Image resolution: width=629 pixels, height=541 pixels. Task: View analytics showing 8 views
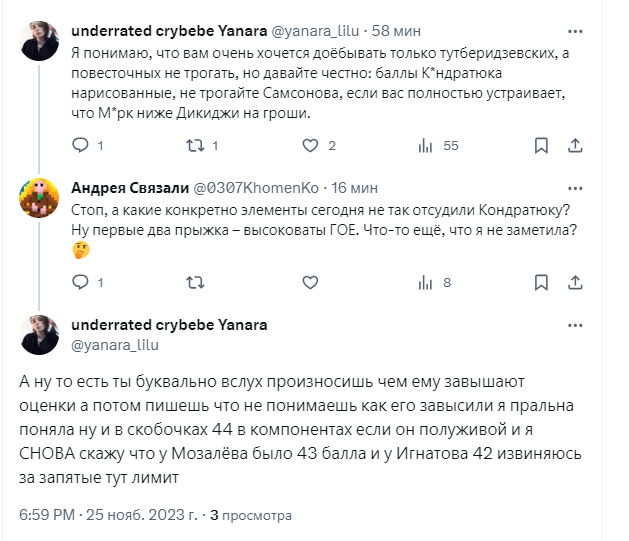425,283
